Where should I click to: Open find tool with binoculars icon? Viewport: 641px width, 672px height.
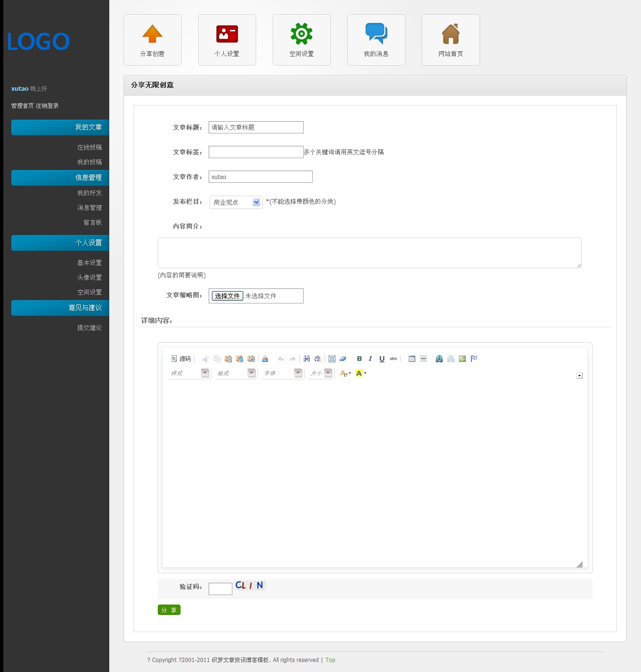[x=306, y=359]
